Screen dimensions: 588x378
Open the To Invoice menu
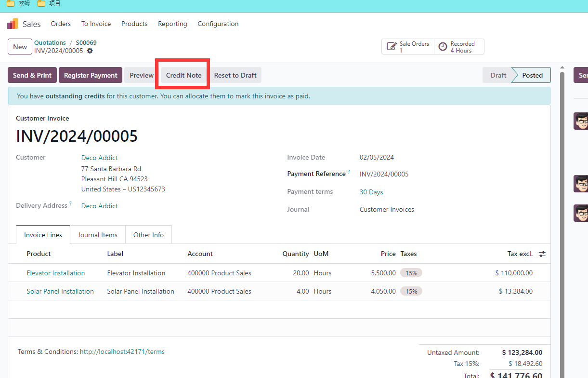click(x=96, y=24)
